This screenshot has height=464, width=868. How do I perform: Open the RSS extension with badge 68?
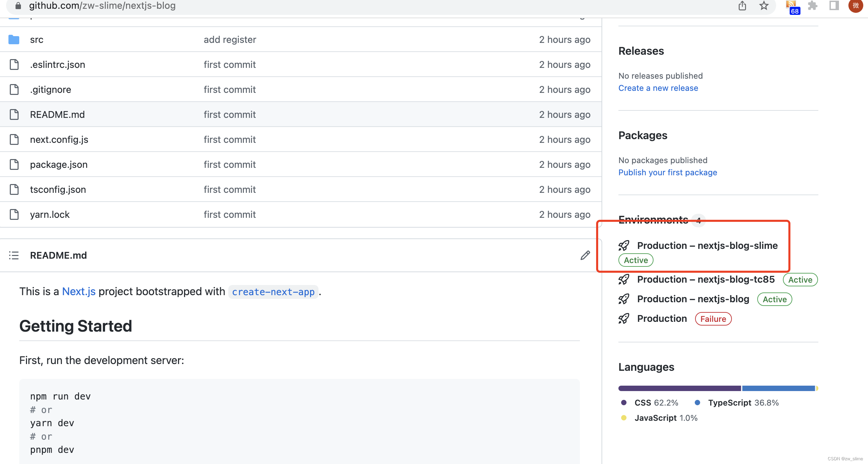pyautogui.click(x=793, y=7)
